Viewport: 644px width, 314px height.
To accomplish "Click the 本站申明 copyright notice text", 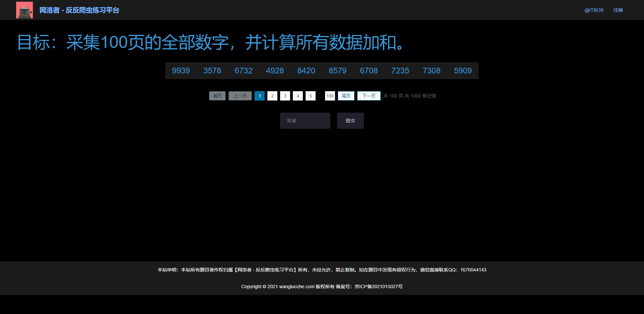I will [x=322, y=270].
